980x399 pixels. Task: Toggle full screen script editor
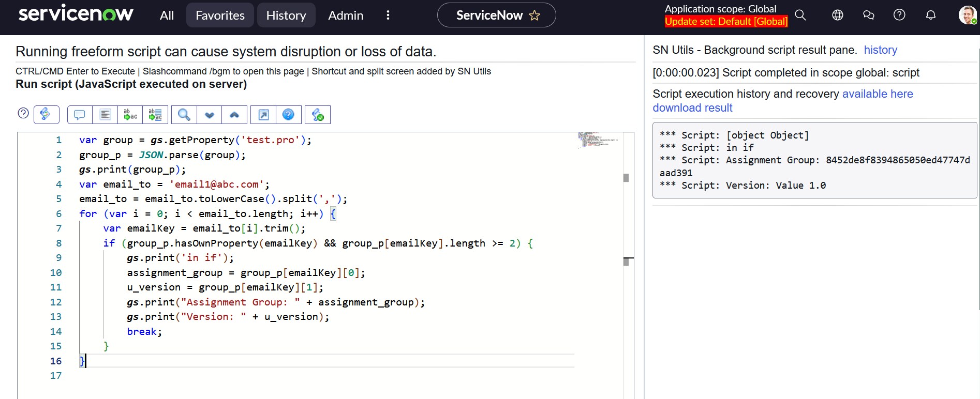263,115
